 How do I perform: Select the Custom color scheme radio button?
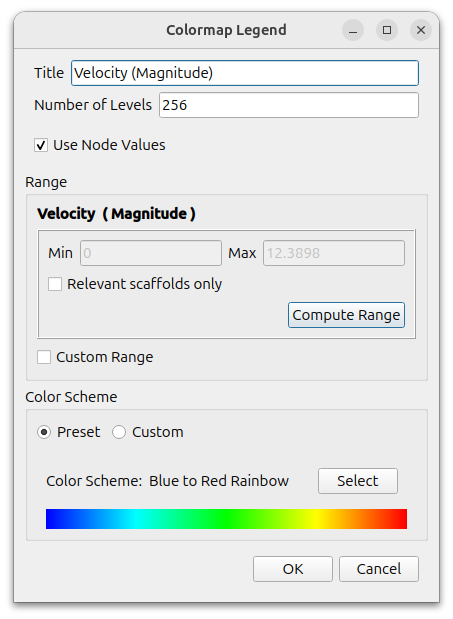(x=119, y=432)
